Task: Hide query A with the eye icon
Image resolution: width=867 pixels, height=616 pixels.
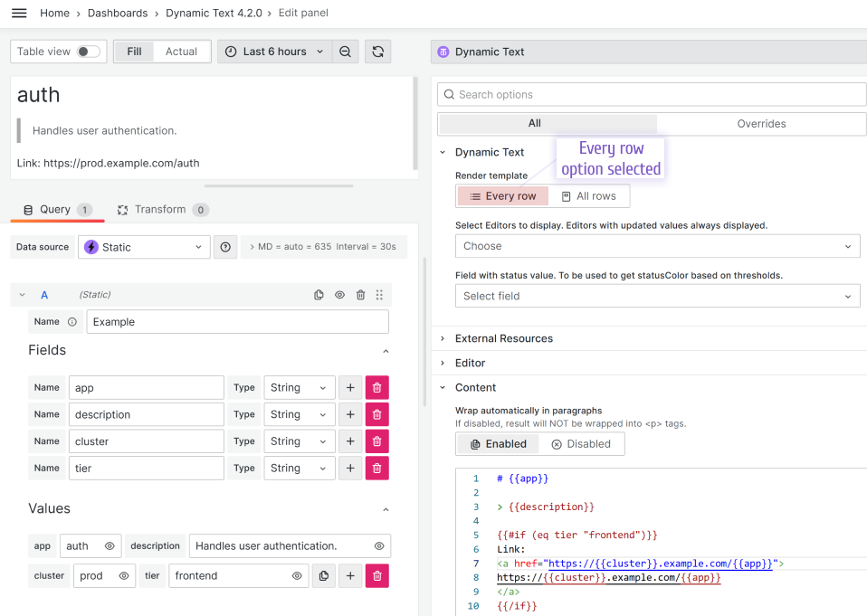Action: 339,294
